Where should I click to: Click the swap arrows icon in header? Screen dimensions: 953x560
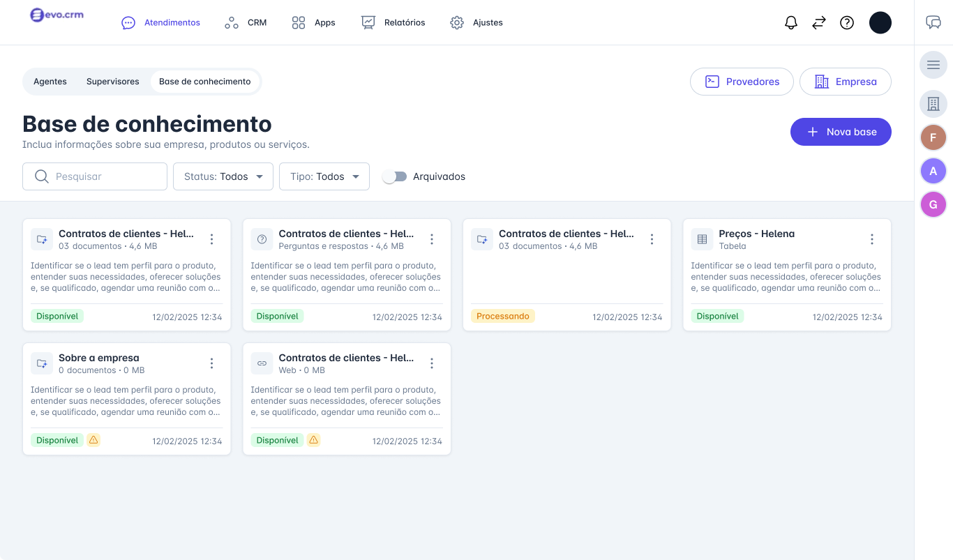coord(819,22)
